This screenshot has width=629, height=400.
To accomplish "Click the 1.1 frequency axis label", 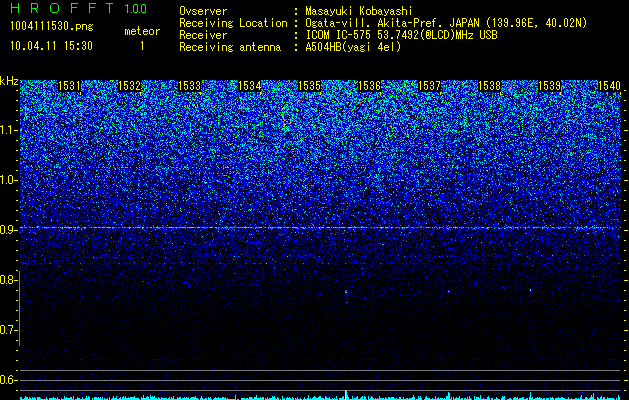I will pos(8,130).
